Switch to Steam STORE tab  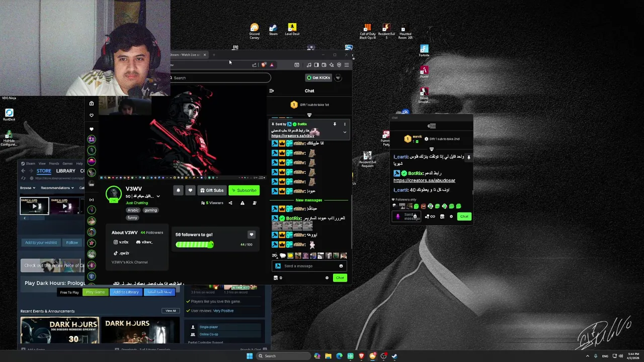tap(44, 171)
